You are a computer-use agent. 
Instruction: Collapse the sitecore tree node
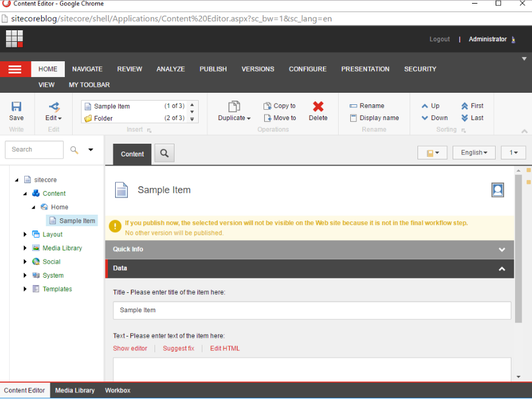click(16, 180)
